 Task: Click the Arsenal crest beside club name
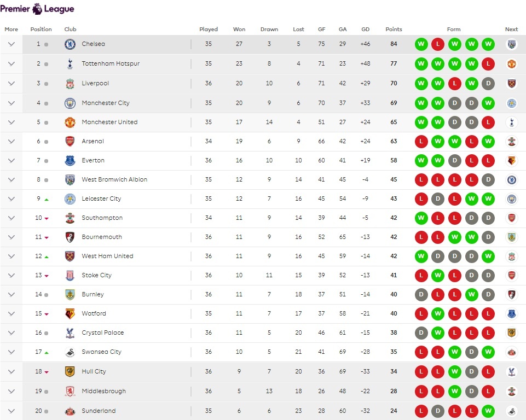point(70,141)
